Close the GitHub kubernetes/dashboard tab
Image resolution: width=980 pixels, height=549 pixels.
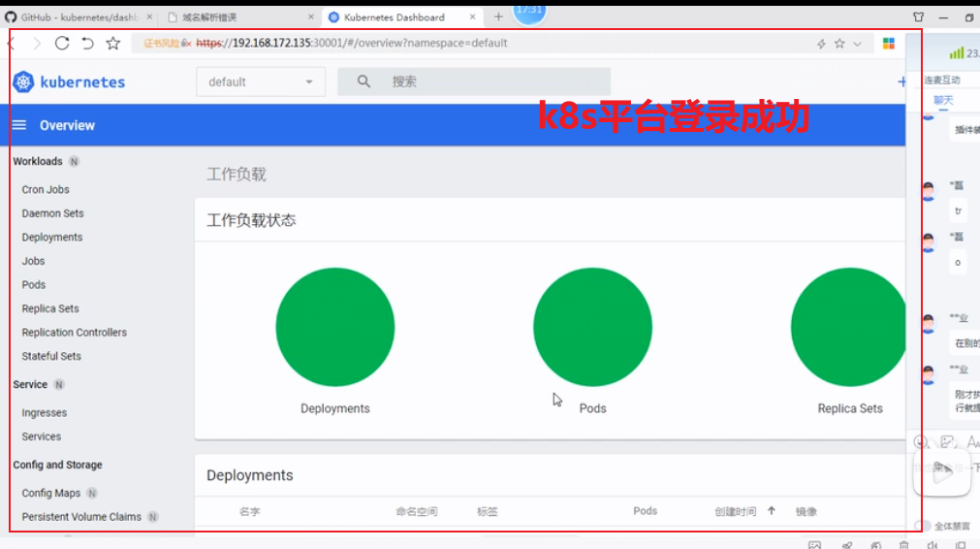149,16
